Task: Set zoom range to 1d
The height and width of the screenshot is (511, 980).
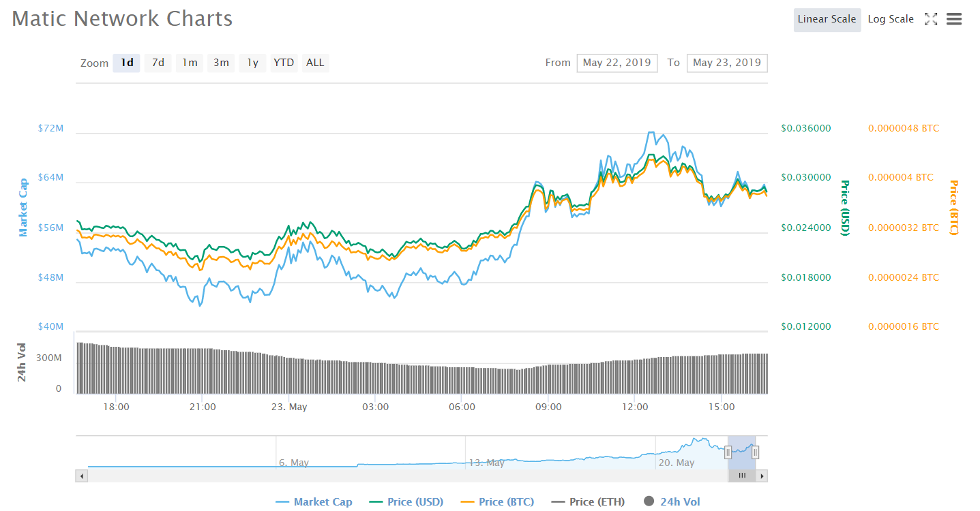Action: click(127, 63)
